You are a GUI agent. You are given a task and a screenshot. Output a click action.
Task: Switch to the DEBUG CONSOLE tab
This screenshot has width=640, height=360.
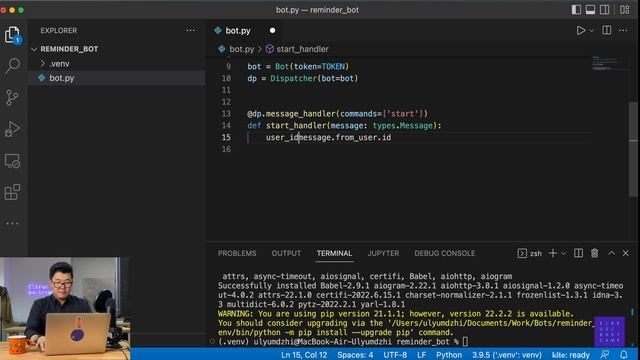(444, 253)
